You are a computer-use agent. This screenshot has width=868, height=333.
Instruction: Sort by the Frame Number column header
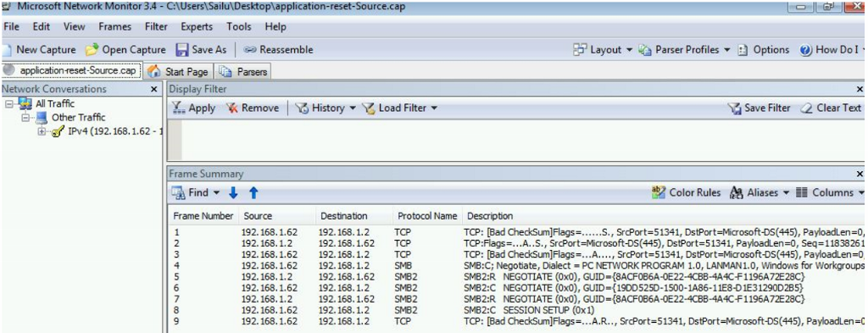coord(203,216)
